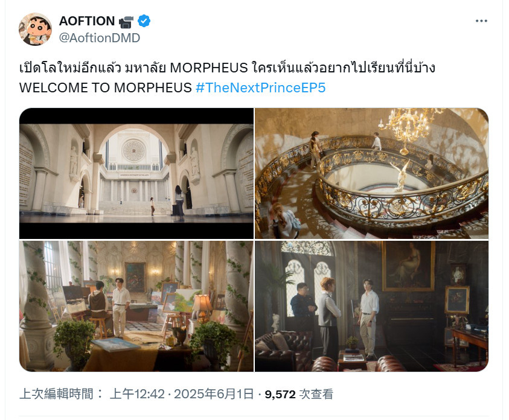Open the cartoon profile avatar
Viewport: 509px width, 420px height.
[x=35, y=29]
